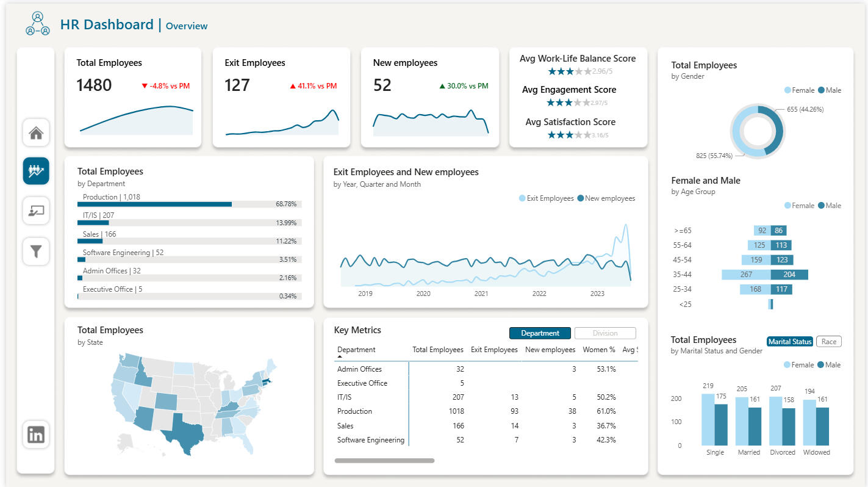This screenshot has height=487, width=868.
Task: Toggle the Race breakdown button
Action: (x=828, y=342)
